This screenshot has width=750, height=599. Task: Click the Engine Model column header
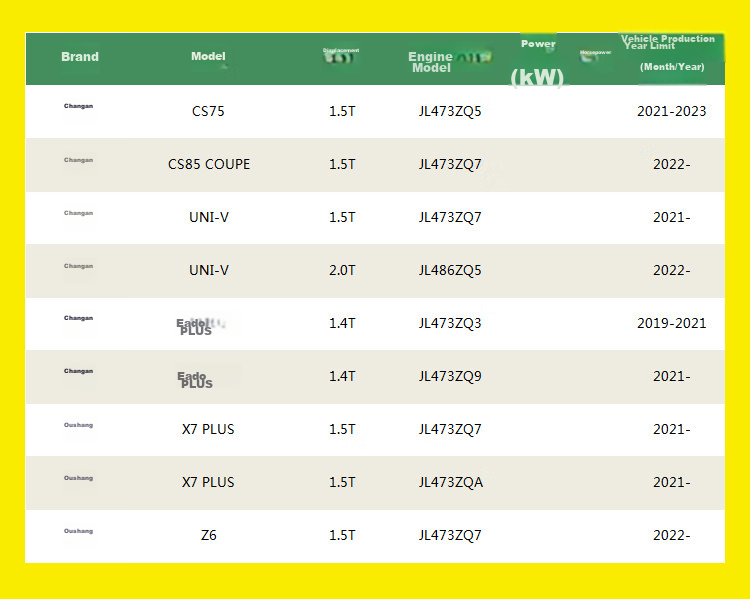click(x=430, y=62)
